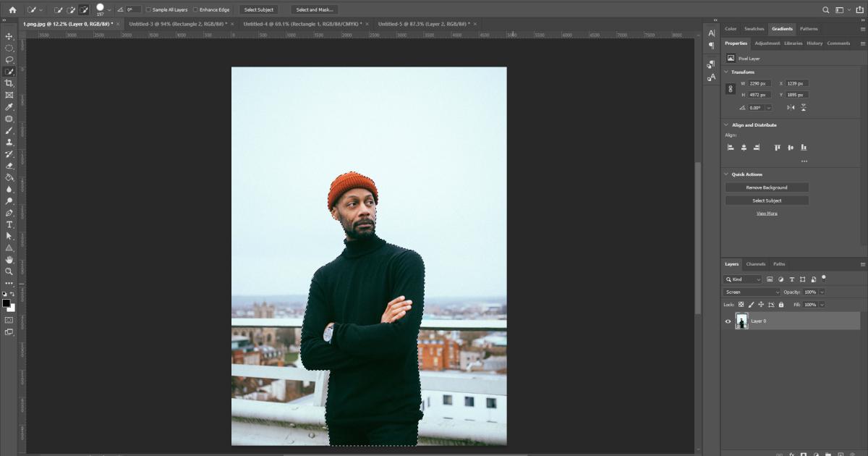The width and height of the screenshot is (868, 456).
Task: Switch to the Channels tab
Action: click(x=755, y=264)
